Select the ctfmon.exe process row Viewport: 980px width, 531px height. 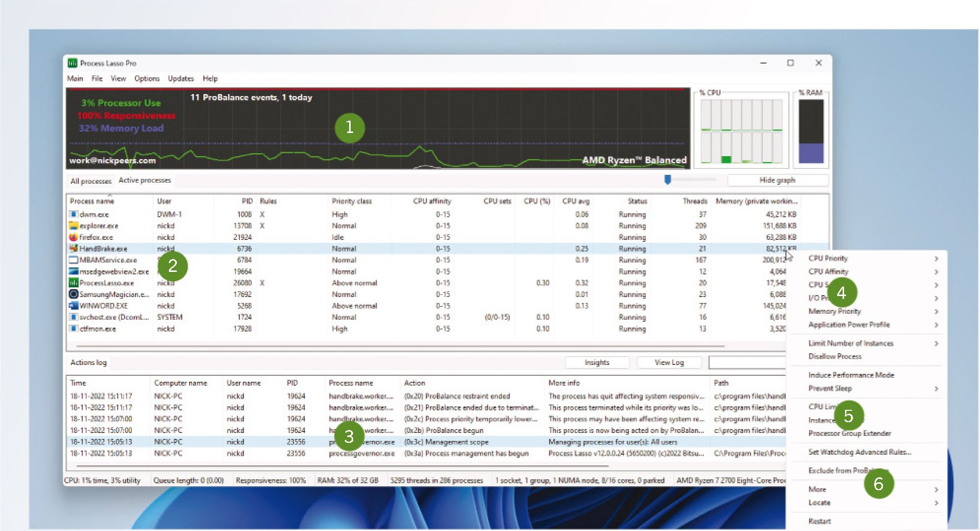[x=426, y=329]
